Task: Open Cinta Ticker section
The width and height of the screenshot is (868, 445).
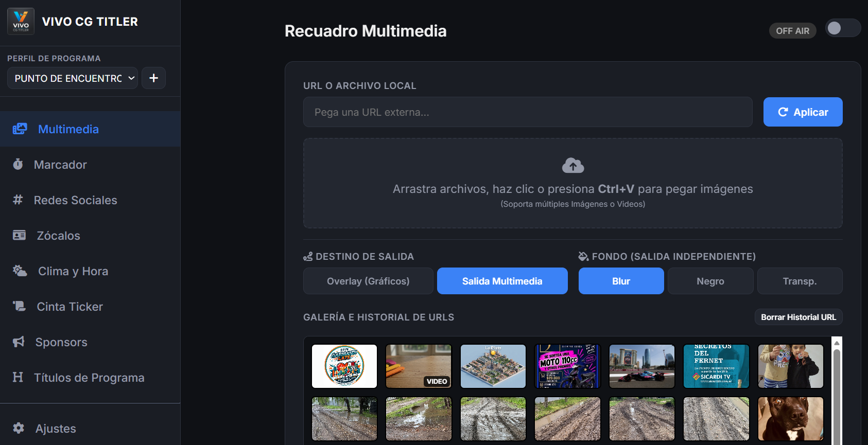Action: tap(90, 306)
